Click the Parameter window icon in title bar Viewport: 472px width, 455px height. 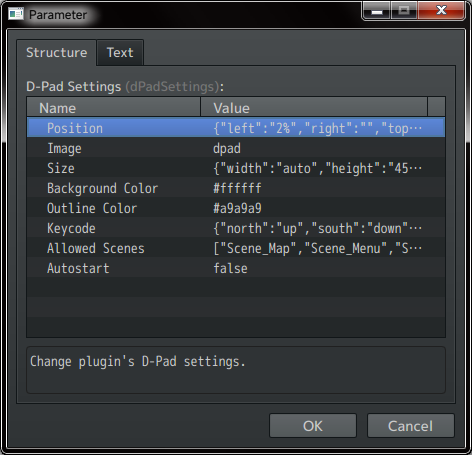pos(16,14)
